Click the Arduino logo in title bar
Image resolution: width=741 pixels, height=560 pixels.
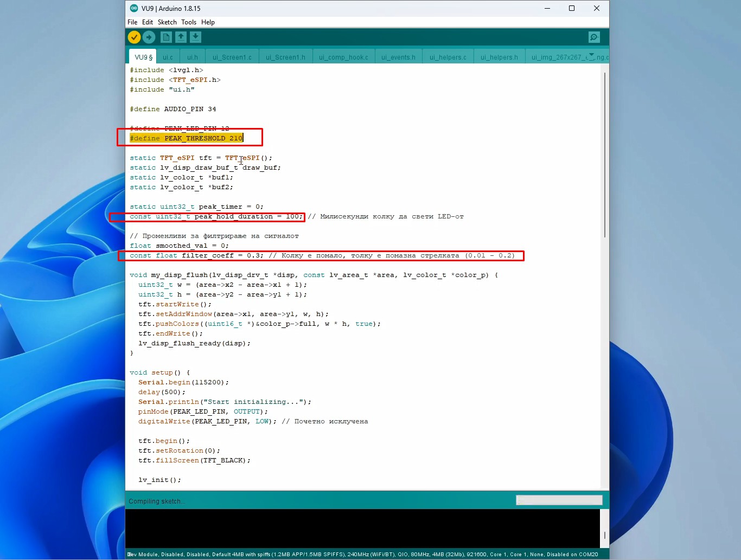coord(134,8)
